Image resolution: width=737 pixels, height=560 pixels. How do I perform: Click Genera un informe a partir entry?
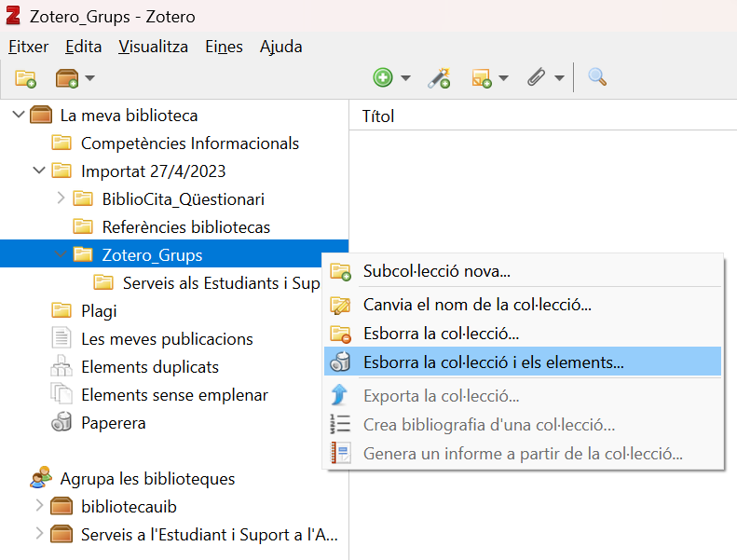523,454
